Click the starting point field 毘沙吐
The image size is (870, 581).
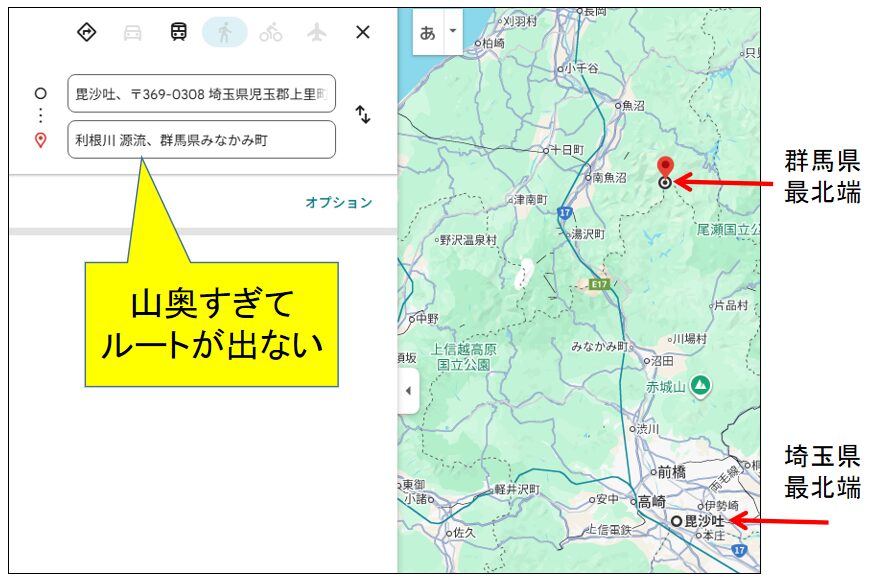click(x=201, y=94)
